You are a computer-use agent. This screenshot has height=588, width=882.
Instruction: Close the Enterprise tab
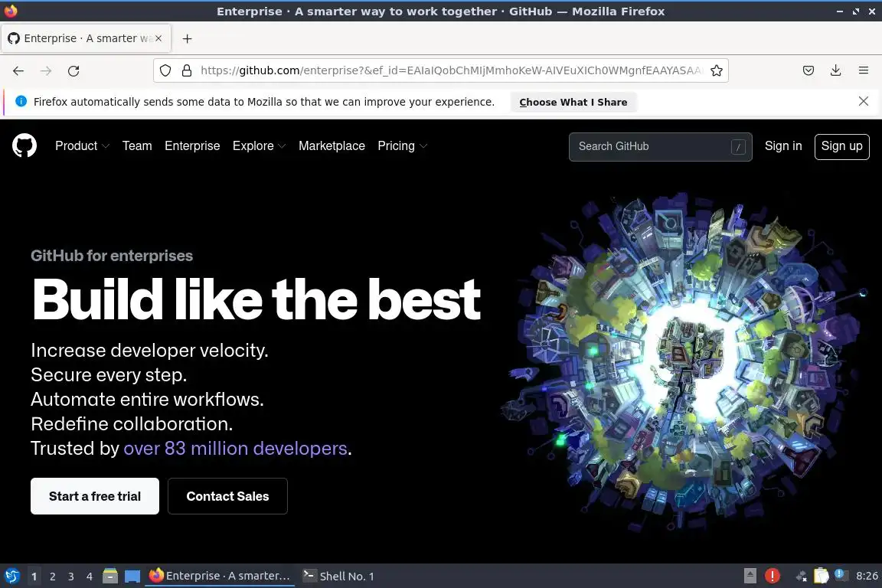coord(158,38)
